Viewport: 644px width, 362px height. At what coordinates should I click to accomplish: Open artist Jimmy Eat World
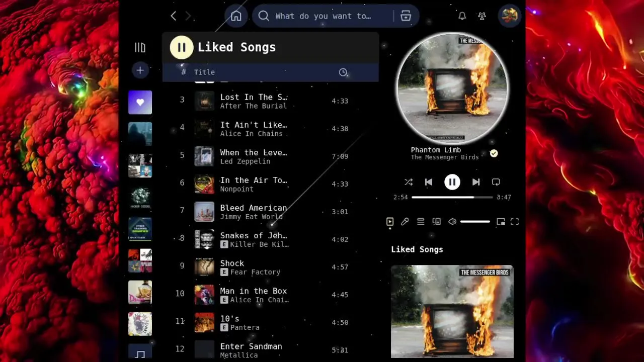pos(252,217)
